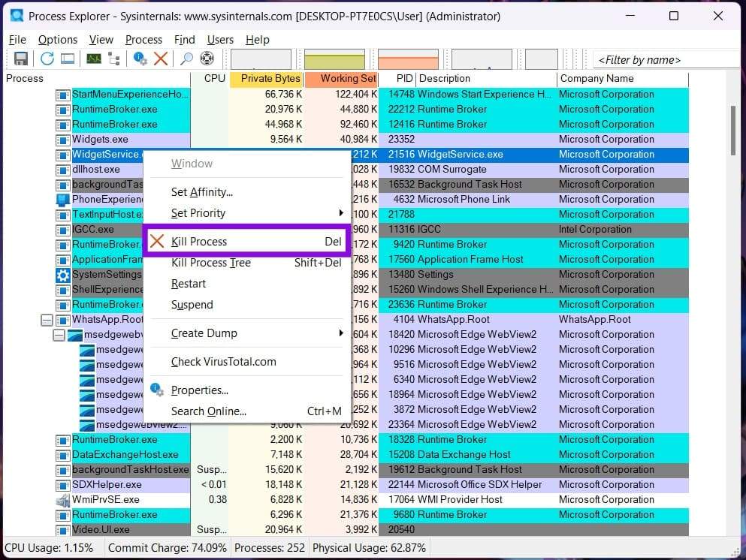This screenshot has height=560, width=746.
Task: Click the Show Lower Pane toolbar icon
Action: tap(68, 59)
